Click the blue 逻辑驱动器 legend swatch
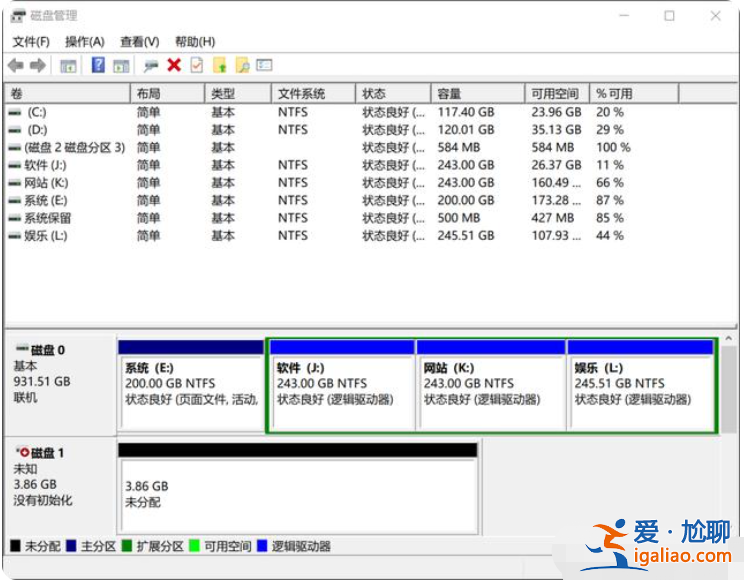 tap(262, 546)
